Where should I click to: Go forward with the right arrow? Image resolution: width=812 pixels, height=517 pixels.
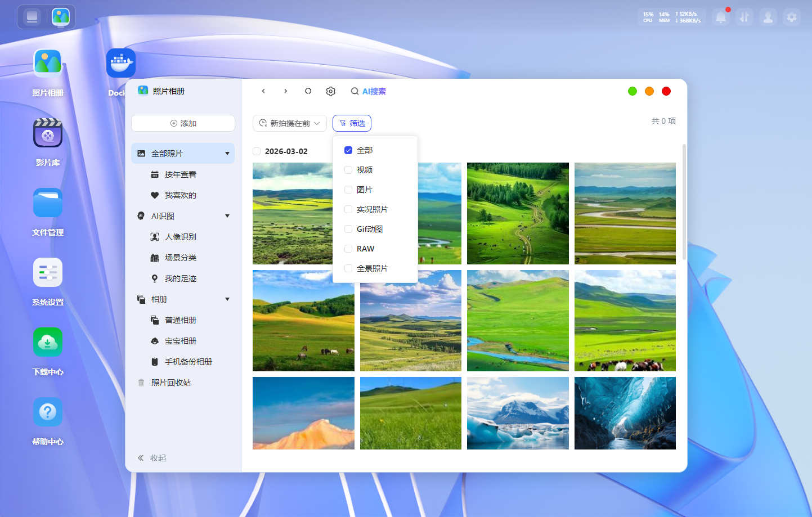coord(286,91)
